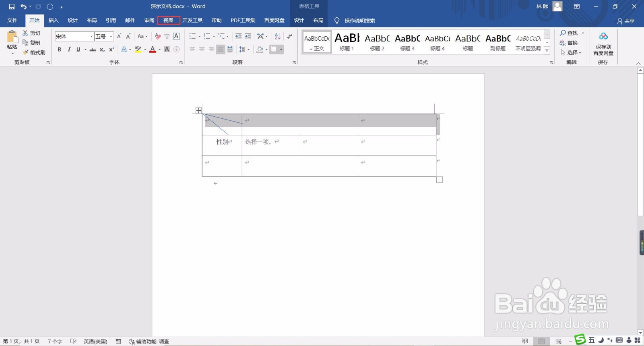Toggle justify alignment button
644x346 pixels.
tap(221, 50)
